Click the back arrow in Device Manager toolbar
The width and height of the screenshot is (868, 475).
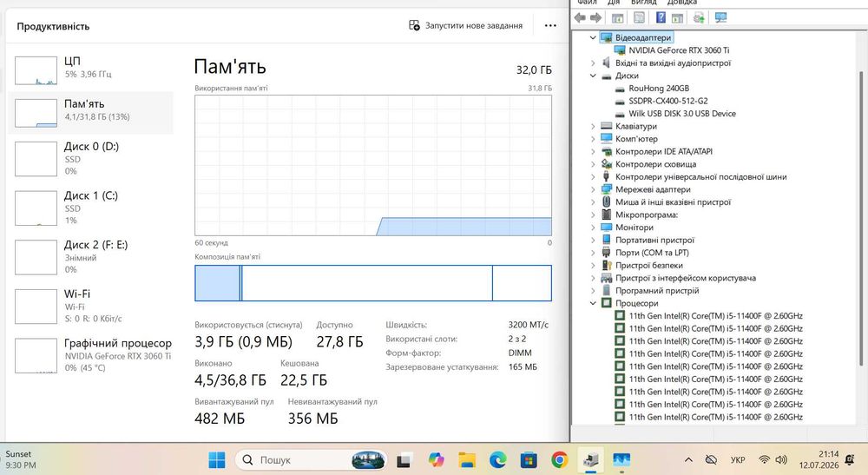(580, 17)
